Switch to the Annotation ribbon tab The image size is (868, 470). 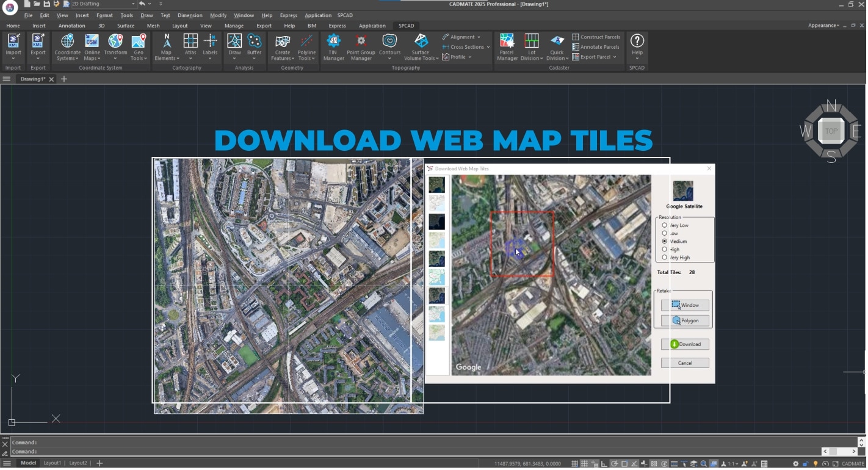pyautogui.click(x=72, y=26)
